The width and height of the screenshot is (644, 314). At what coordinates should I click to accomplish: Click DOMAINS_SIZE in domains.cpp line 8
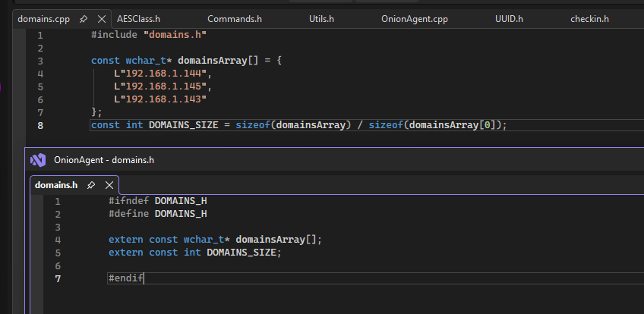click(183, 125)
